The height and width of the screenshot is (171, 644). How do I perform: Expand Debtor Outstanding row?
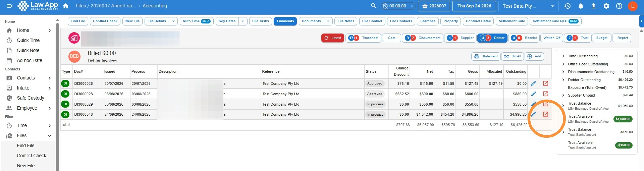pyautogui.click(x=563, y=80)
